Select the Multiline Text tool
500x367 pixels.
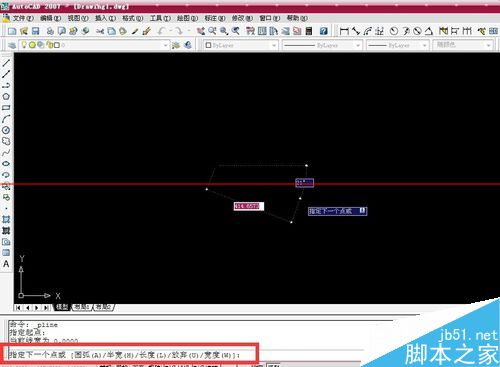(x=6, y=264)
